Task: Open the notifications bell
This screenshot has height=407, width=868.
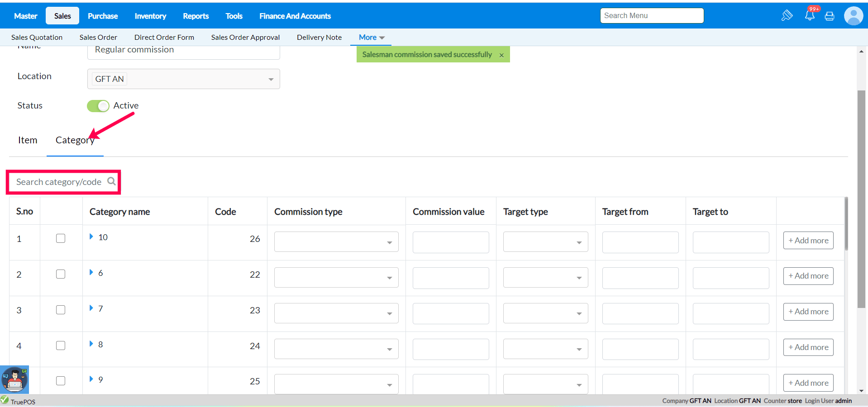Action: [x=810, y=16]
